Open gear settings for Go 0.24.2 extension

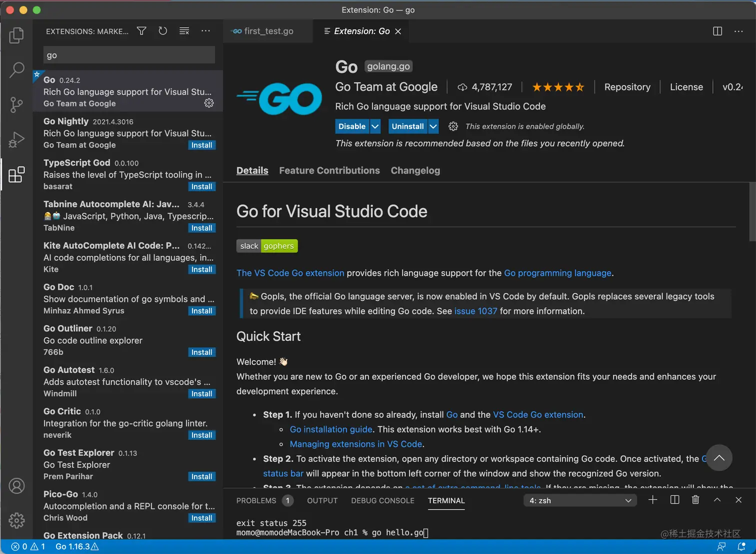coord(209,103)
